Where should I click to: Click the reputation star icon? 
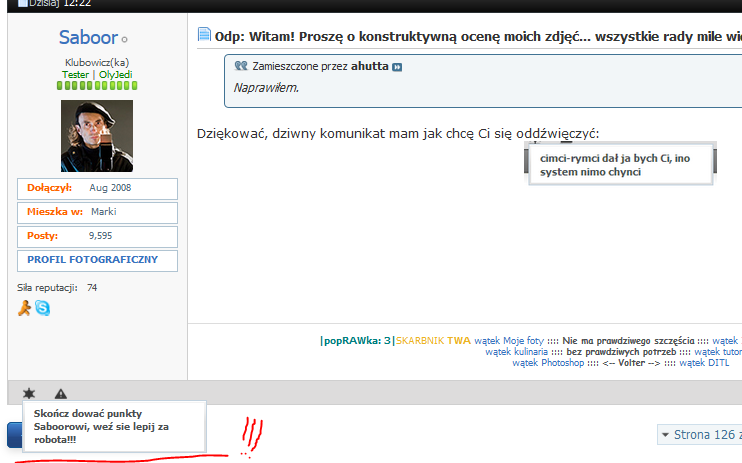(x=29, y=393)
